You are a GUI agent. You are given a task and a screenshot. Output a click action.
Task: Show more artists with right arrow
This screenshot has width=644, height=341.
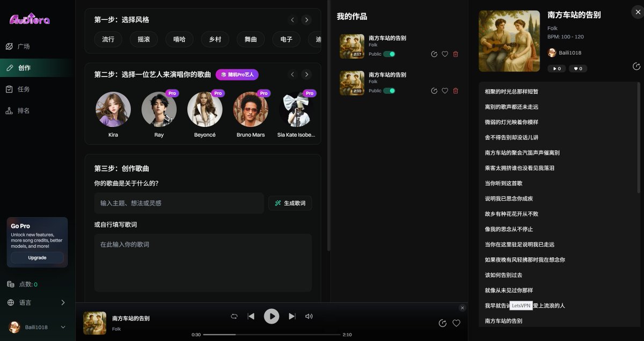pos(306,75)
